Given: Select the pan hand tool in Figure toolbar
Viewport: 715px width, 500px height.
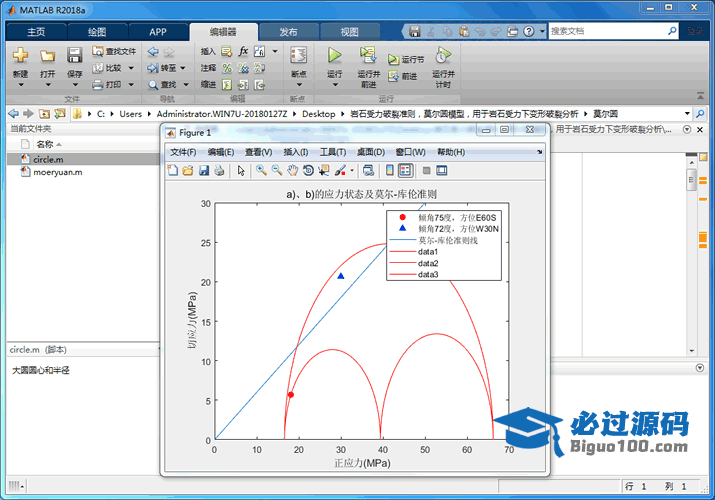Looking at the screenshot, I should pyautogui.click(x=292, y=170).
